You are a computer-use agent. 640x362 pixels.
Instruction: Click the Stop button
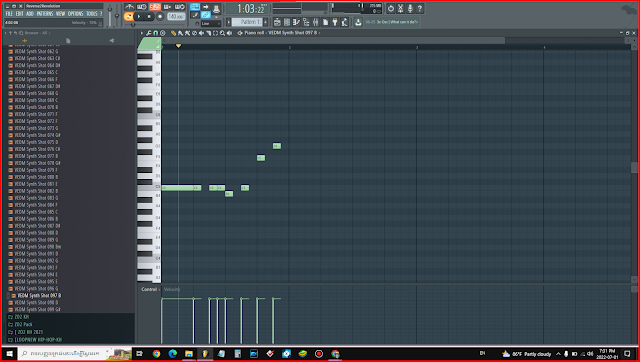click(x=149, y=17)
